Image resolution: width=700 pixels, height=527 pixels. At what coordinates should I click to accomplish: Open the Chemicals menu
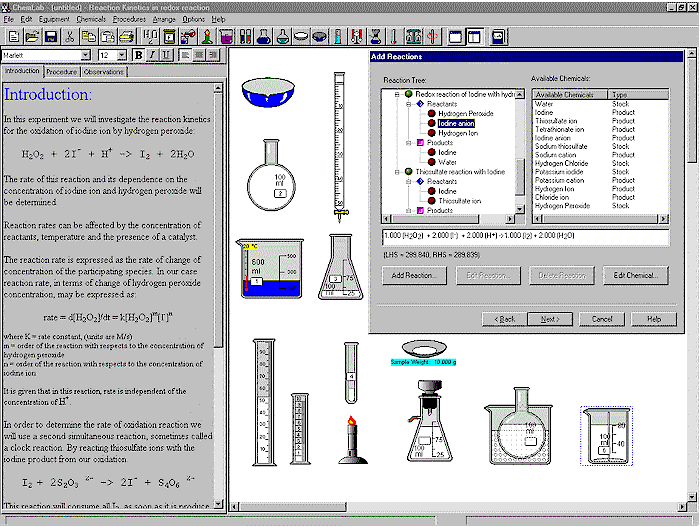coord(91,19)
